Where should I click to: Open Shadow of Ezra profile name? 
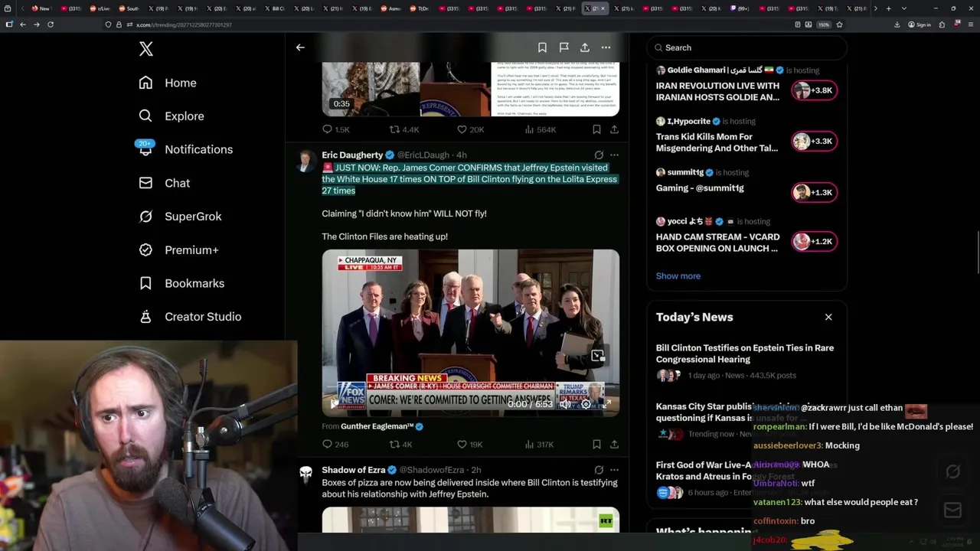point(354,470)
